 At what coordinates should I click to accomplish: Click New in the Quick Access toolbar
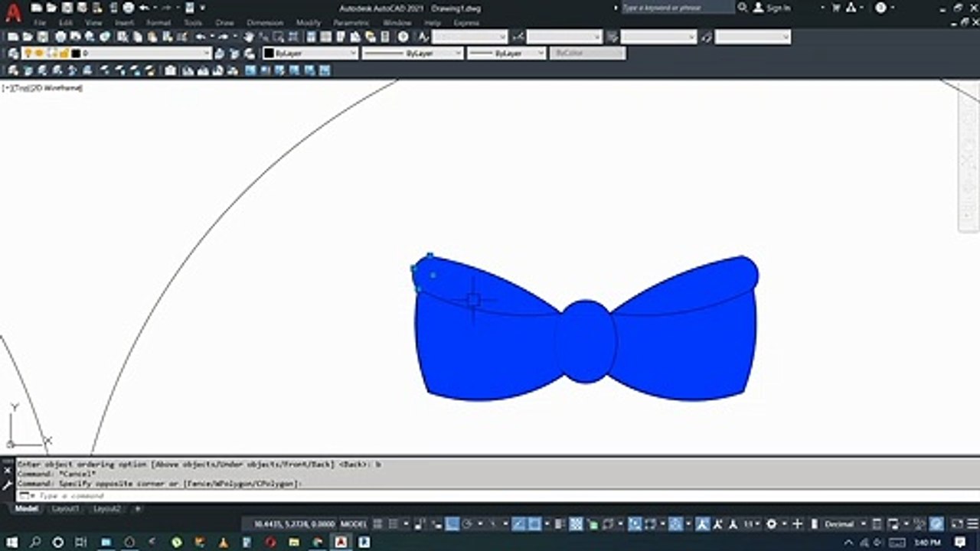(x=36, y=8)
